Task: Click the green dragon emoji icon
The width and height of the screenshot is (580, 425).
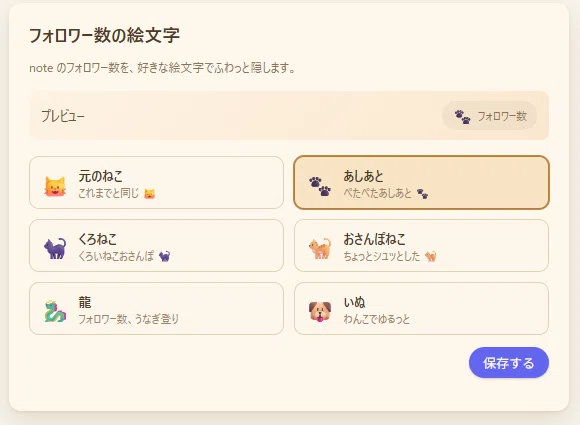Action: click(x=55, y=311)
